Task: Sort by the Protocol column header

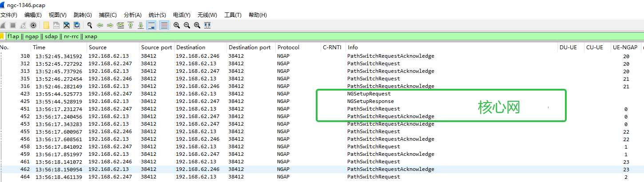Action: 298,47
